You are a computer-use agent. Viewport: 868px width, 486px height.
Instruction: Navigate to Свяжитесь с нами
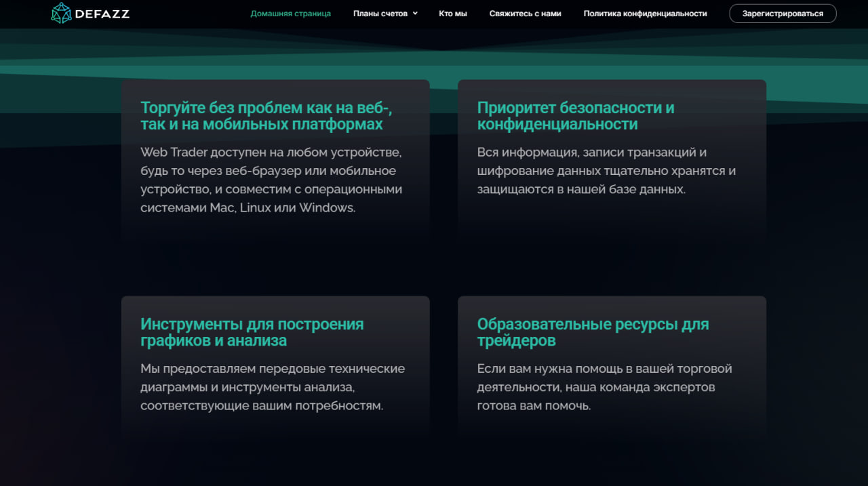(525, 14)
